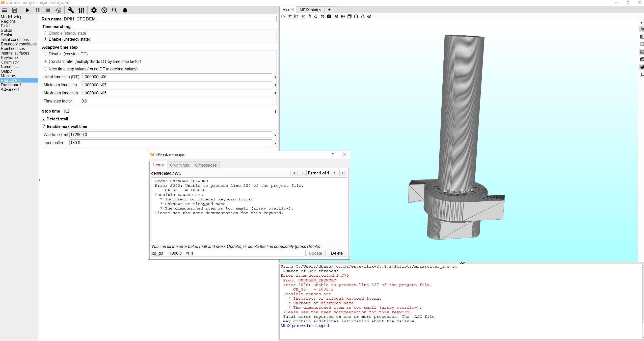Click the Run simulation play icon
The width and height of the screenshot is (644, 341).
pos(28,10)
